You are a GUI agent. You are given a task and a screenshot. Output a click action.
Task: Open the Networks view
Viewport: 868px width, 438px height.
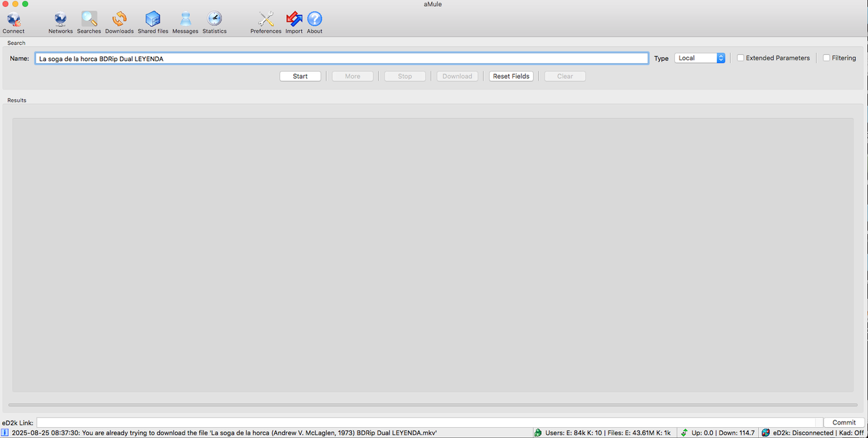pyautogui.click(x=60, y=22)
